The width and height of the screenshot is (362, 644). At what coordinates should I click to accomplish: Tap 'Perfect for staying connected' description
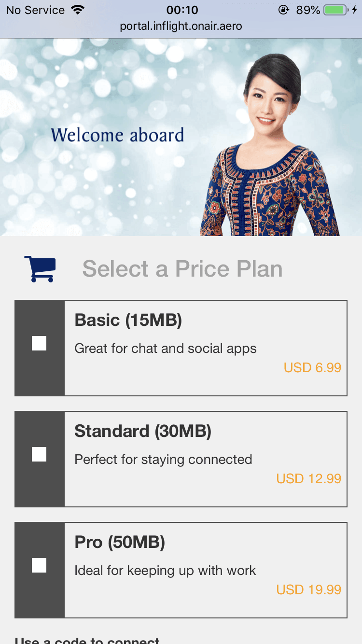click(x=163, y=460)
